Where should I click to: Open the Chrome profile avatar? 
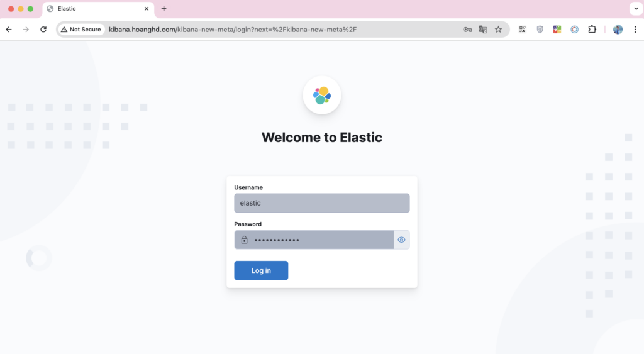click(618, 29)
